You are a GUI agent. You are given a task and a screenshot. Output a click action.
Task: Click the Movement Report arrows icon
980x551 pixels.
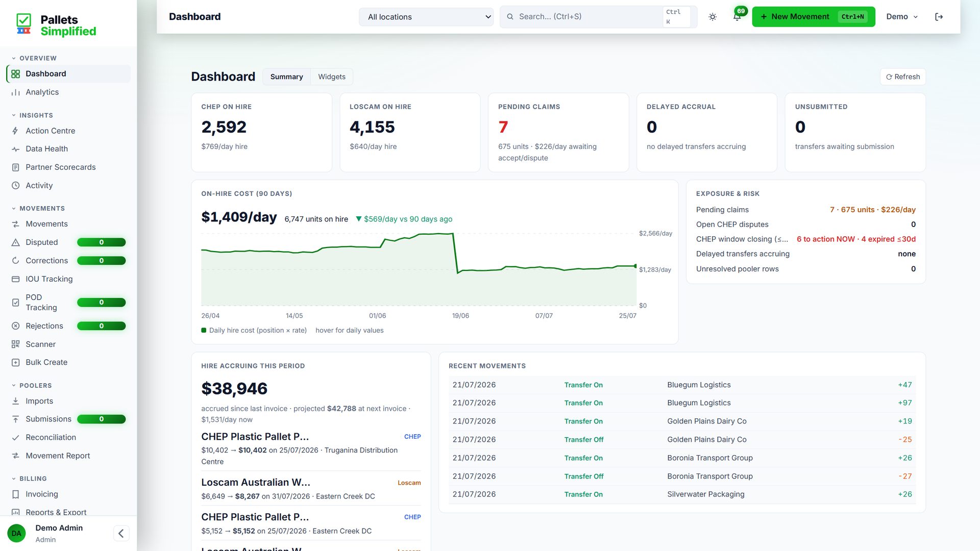point(15,456)
